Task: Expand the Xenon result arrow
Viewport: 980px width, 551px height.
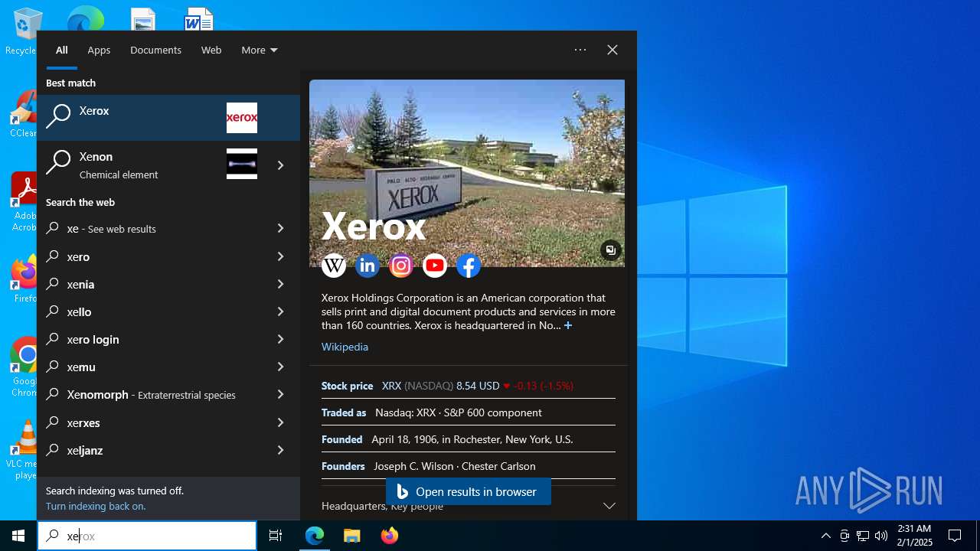Action: pyautogui.click(x=281, y=165)
